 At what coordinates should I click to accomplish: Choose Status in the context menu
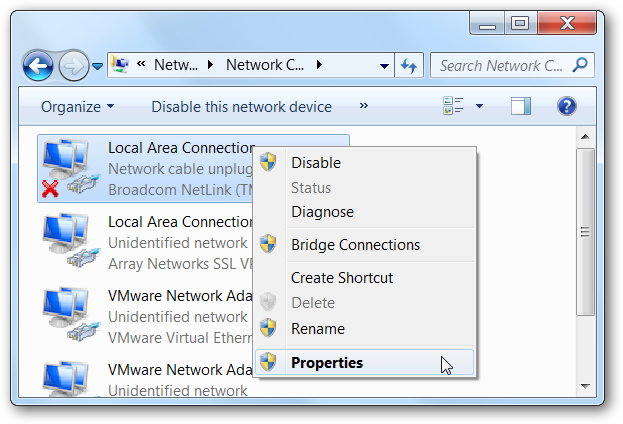click(x=365, y=188)
